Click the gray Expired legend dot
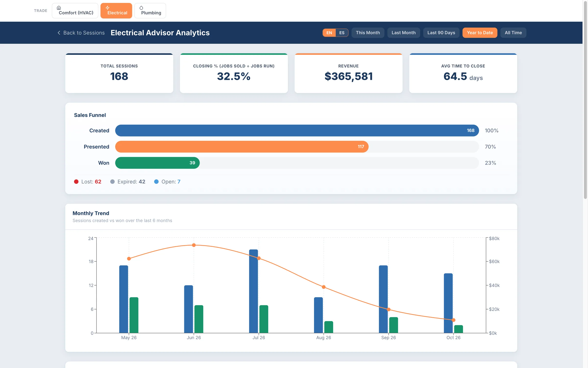This screenshot has height=368, width=588. [x=112, y=182]
